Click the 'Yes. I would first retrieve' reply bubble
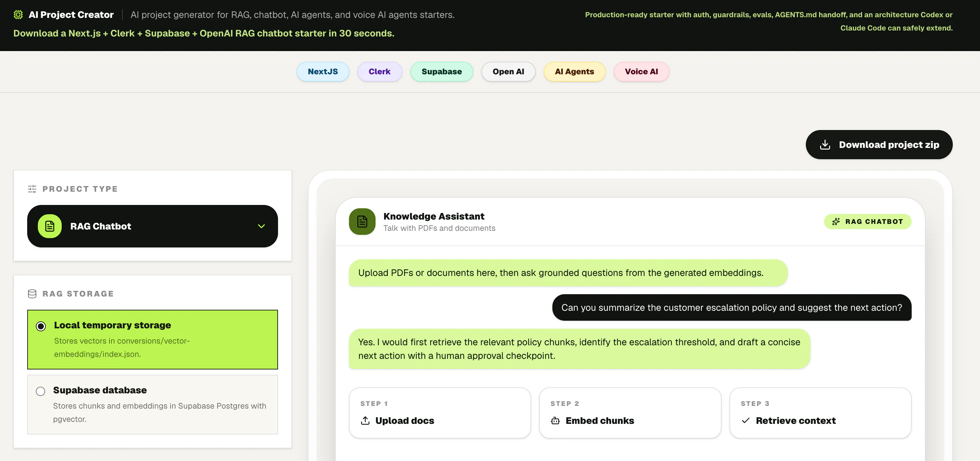980x461 pixels. (579, 349)
